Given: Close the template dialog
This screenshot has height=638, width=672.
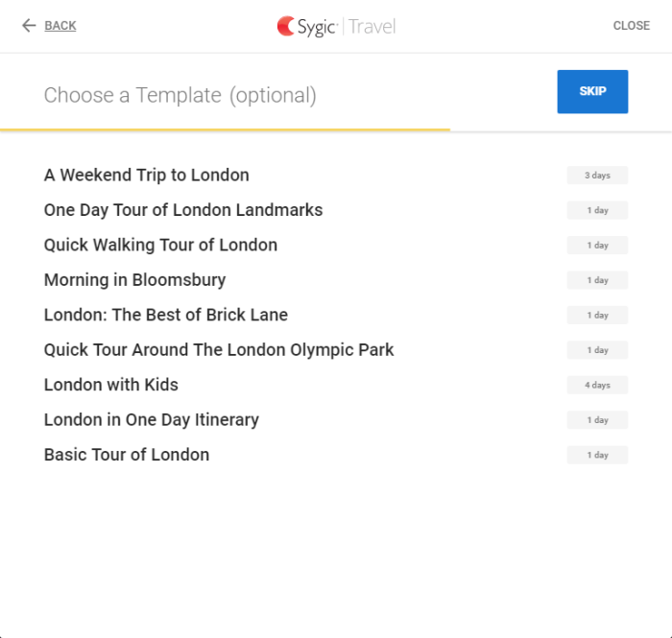Looking at the screenshot, I should 631,26.
